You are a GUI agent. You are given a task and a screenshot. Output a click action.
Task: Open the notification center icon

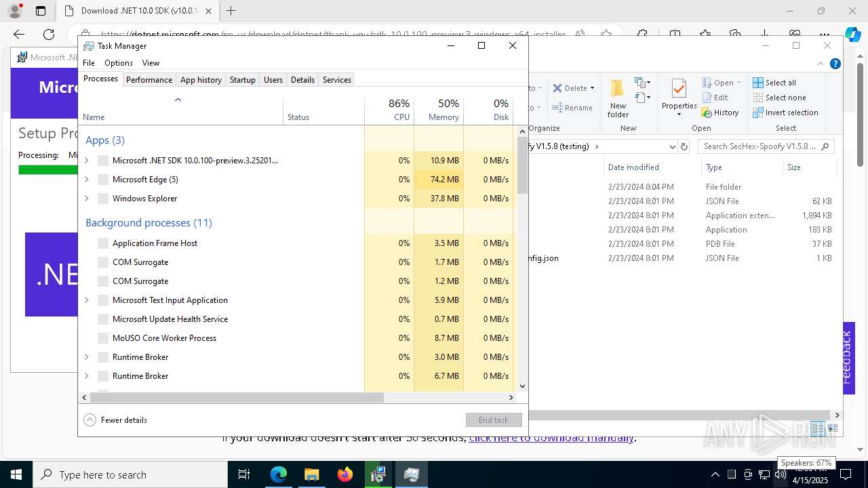[x=846, y=474]
